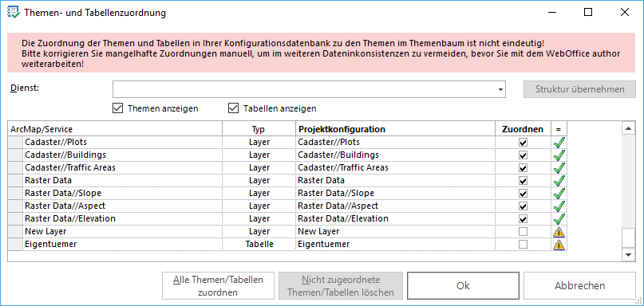
Task: Maximize the dialog window
Action: click(588, 12)
